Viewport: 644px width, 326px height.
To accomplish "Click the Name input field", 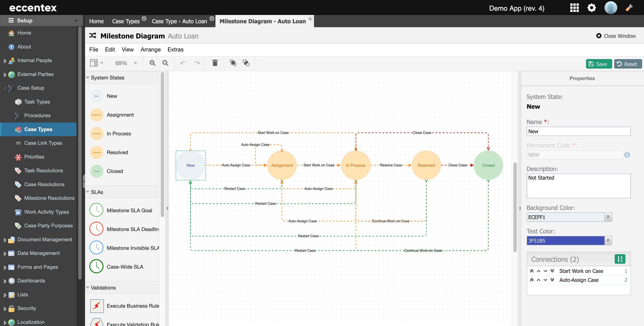I will pyautogui.click(x=579, y=131).
